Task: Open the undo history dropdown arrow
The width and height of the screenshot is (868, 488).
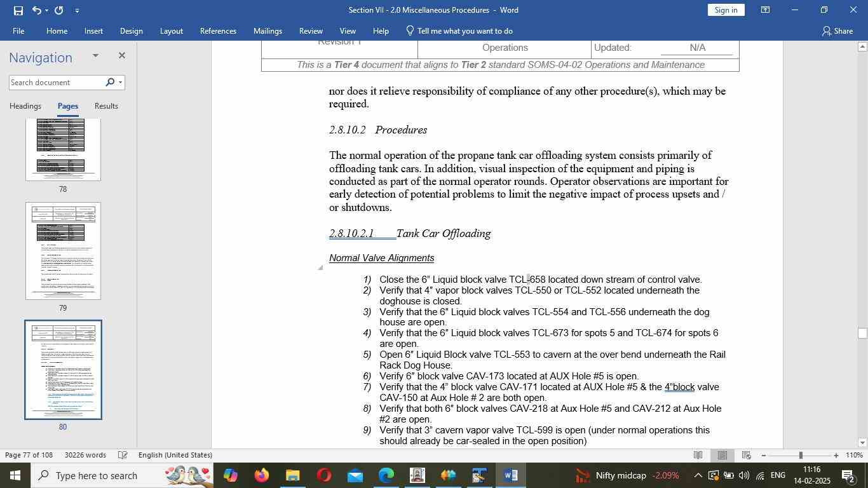Action: (46, 10)
